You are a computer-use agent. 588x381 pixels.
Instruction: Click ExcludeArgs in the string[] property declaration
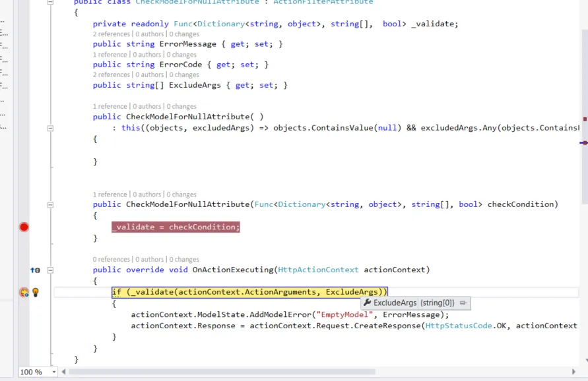coord(195,85)
